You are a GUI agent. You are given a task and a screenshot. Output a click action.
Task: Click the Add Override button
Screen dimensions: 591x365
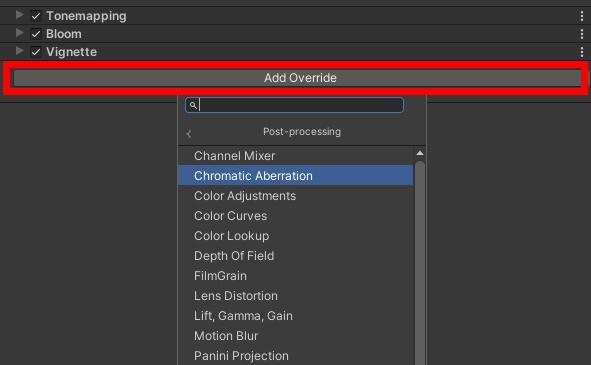[x=297, y=78]
